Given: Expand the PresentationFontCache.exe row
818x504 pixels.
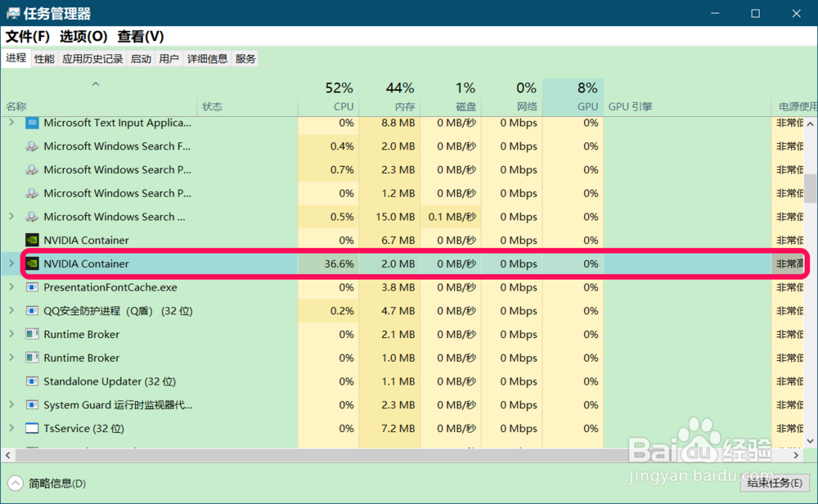Looking at the screenshot, I should [11, 286].
